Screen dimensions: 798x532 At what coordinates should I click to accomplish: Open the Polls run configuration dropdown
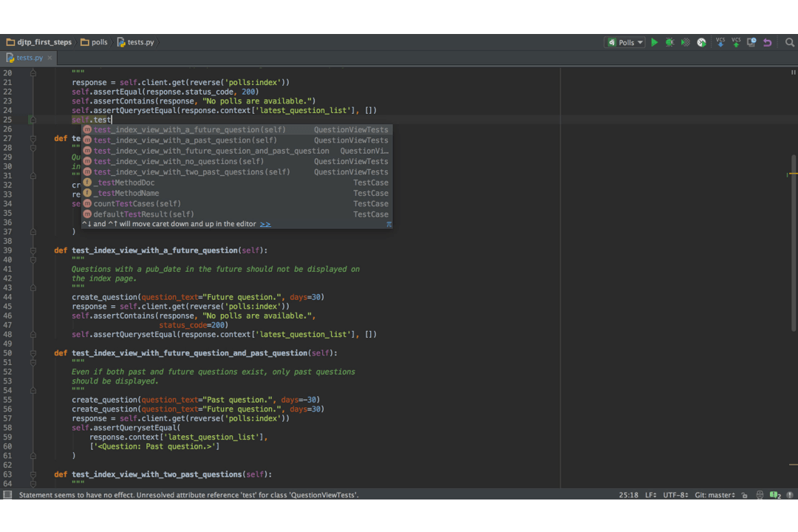click(x=626, y=43)
